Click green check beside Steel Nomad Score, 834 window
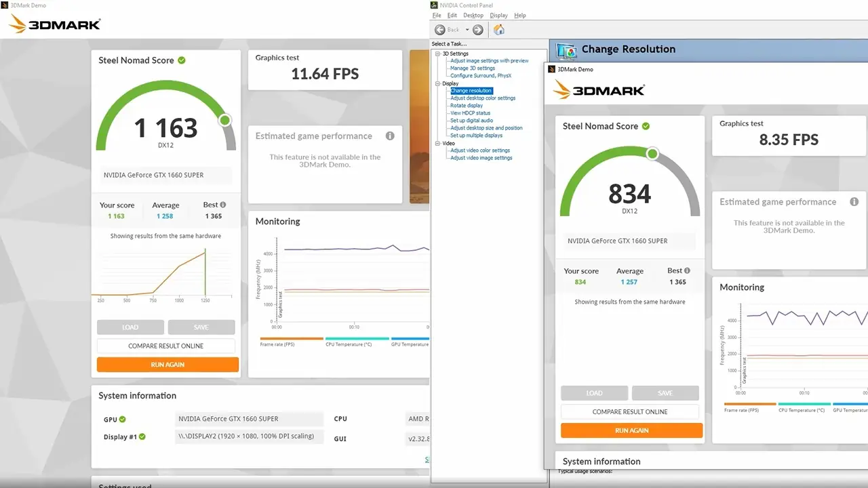The width and height of the screenshot is (868, 488). 646,126
